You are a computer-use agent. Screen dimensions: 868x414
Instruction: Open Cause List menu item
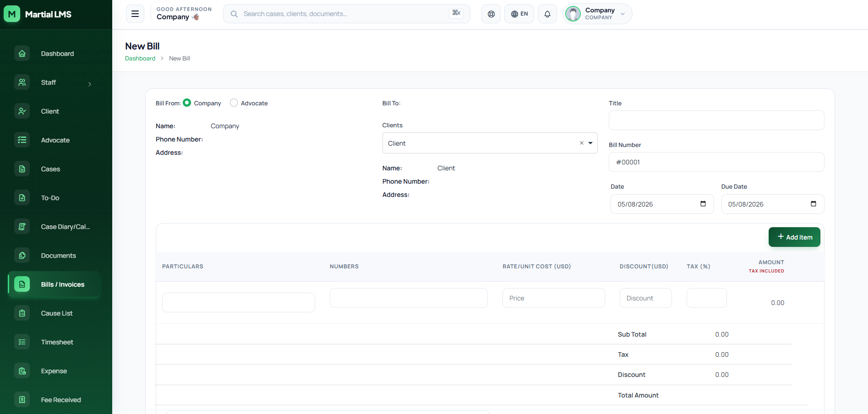tap(57, 313)
